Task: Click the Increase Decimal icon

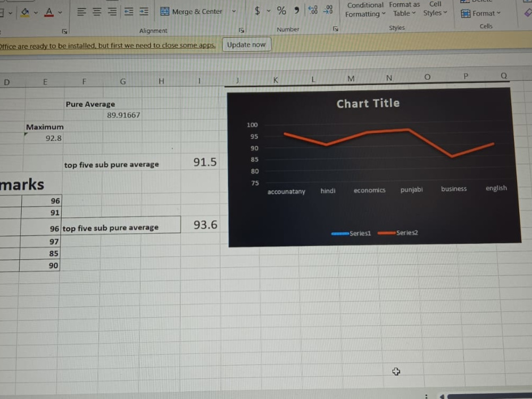Action: tap(313, 10)
